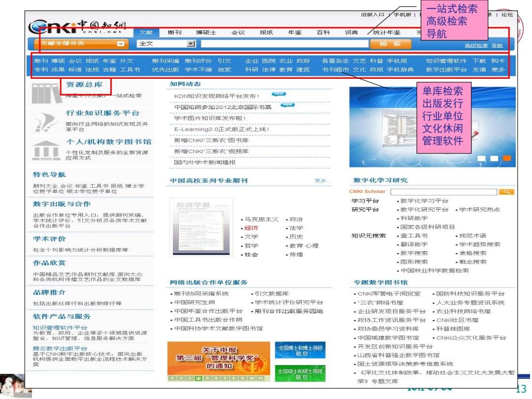Screen dimensions: 532x399
Task: Switch to the 词典 search tab
Action: (x=352, y=33)
